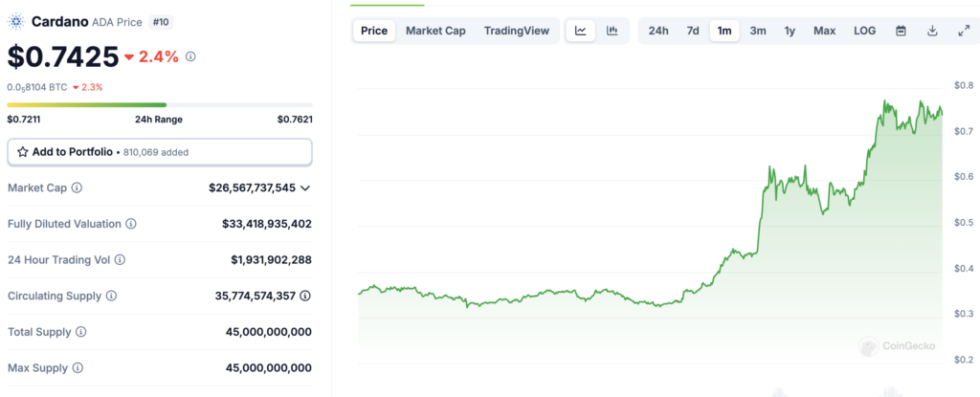Click info icon next to Circulating Supply

pos(118,296)
